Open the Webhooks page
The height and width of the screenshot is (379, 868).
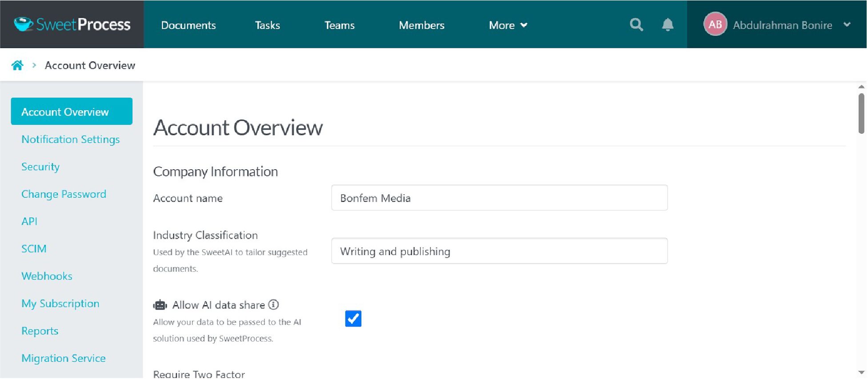(x=47, y=276)
